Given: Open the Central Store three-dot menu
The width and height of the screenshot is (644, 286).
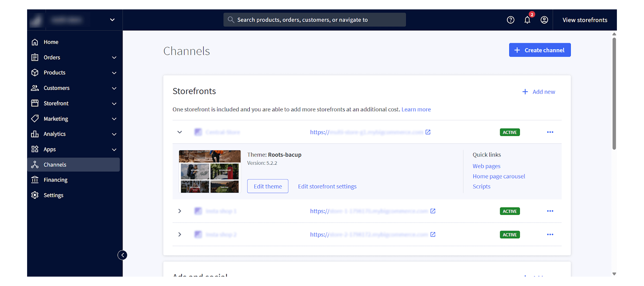Looking at the screenshot, I should point(550,132).
